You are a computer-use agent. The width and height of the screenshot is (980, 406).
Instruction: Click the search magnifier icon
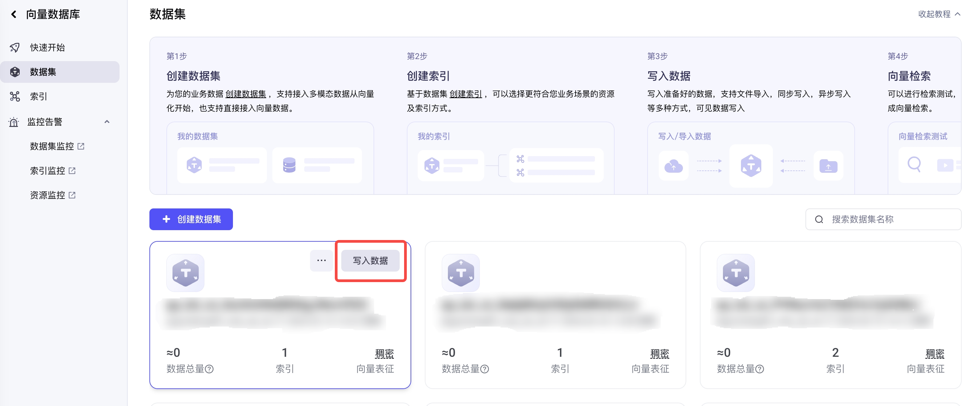coord(819,219)
